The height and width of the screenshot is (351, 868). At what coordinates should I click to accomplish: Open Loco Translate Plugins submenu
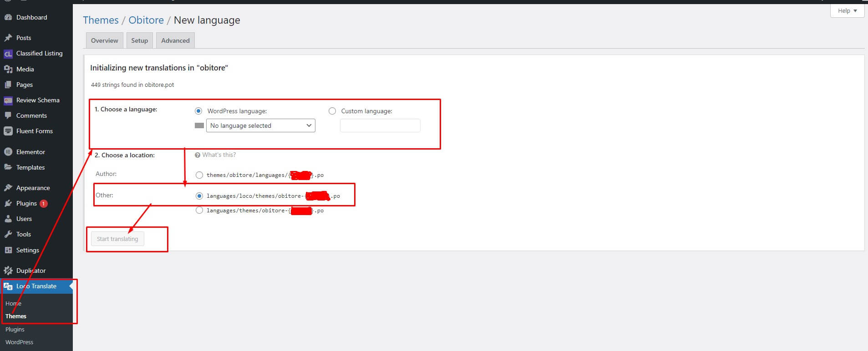pyautogui.click(x=15, y=329)
